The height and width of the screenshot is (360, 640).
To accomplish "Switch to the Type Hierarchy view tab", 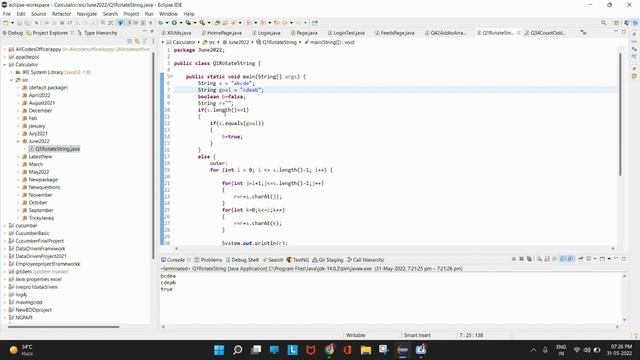I will [97, 33].
